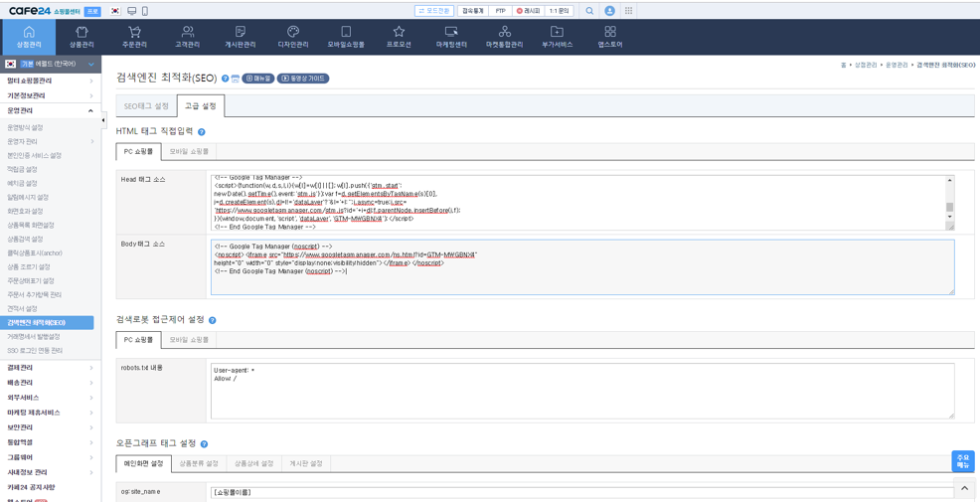Open 부가서비스 folder-plus icon menu

[557, 37]
